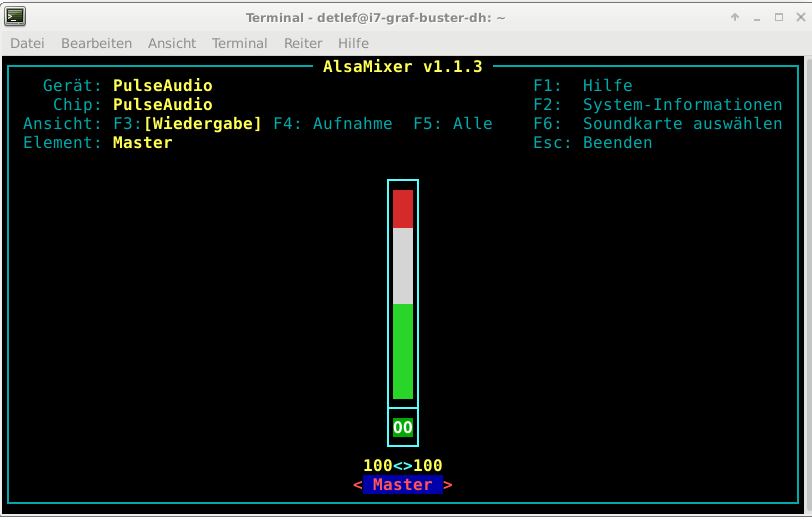812x517 pixels.
Task: Open the Datei menu
Action: (x=27, y=43)
